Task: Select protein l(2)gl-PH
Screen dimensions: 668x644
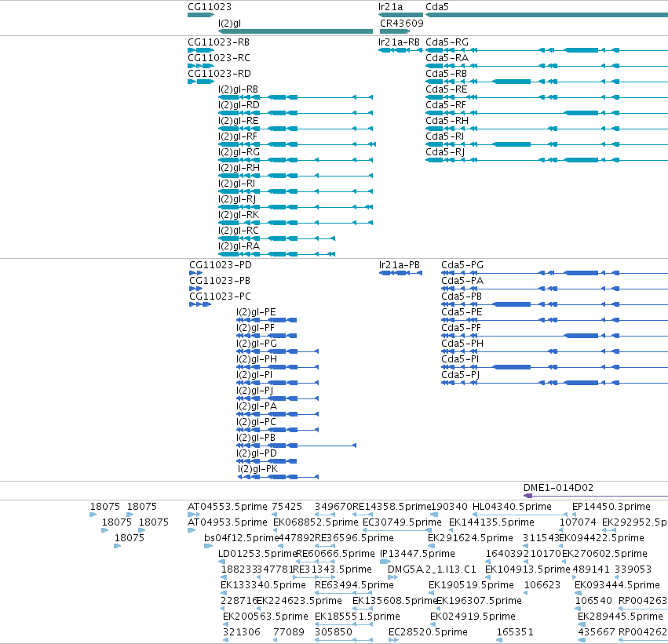Action: 277,367
